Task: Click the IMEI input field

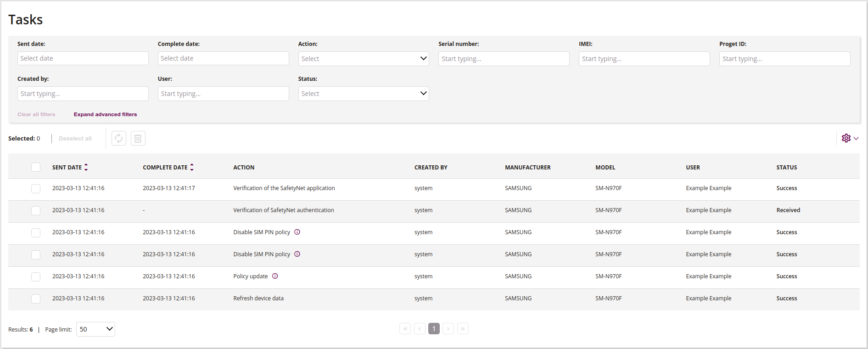Action: pyautogui.click(x=644, y=59)
